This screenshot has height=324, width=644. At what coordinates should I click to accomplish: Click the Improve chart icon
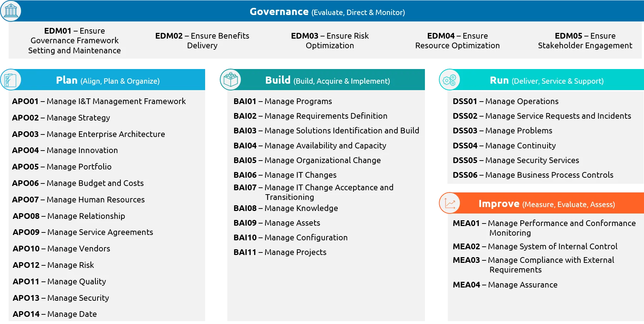(450, 203)
